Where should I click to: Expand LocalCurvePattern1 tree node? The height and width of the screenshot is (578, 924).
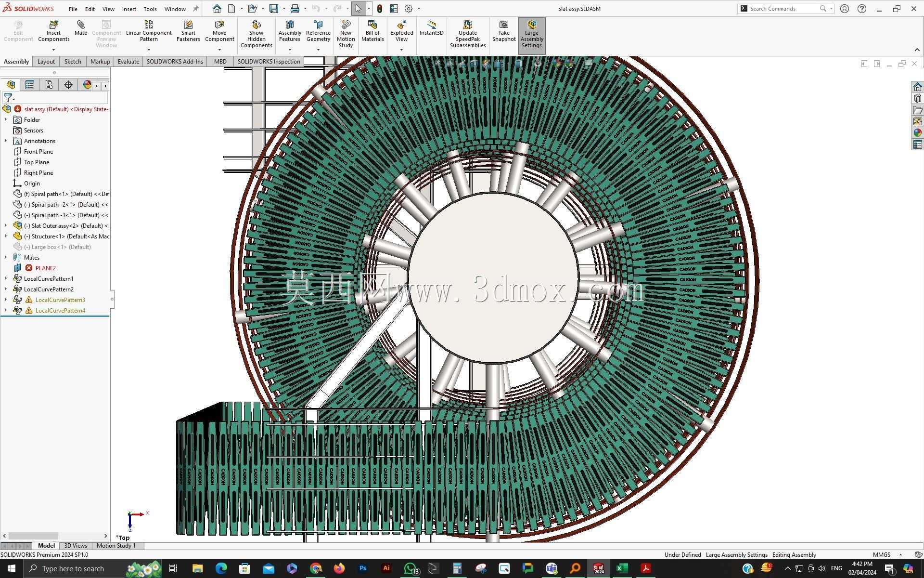[6, 278]
